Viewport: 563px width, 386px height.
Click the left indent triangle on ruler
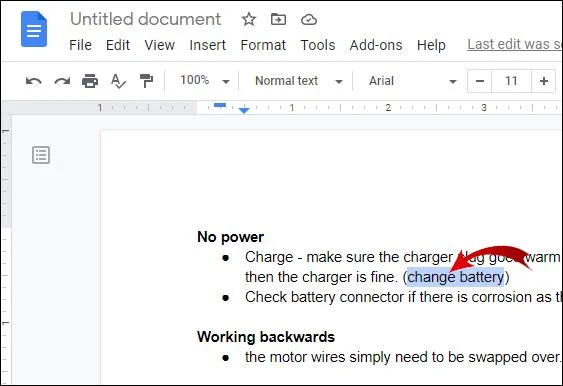[244, 110]
